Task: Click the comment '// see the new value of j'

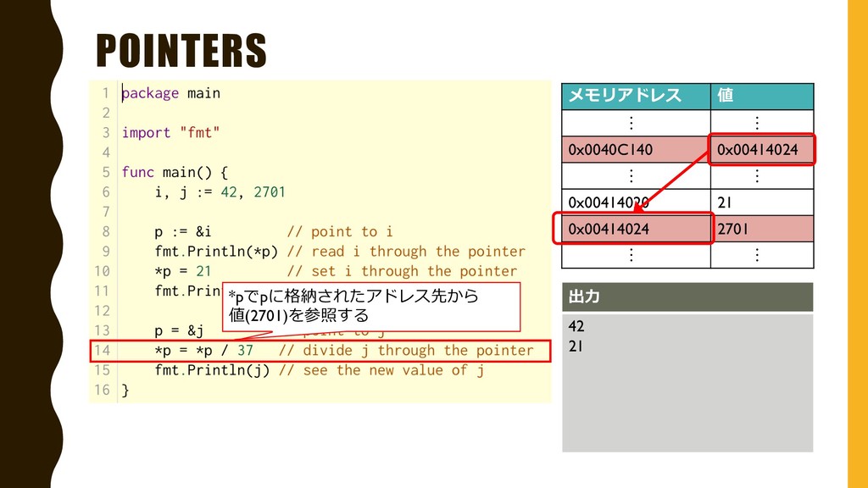Action: (381, 370)
